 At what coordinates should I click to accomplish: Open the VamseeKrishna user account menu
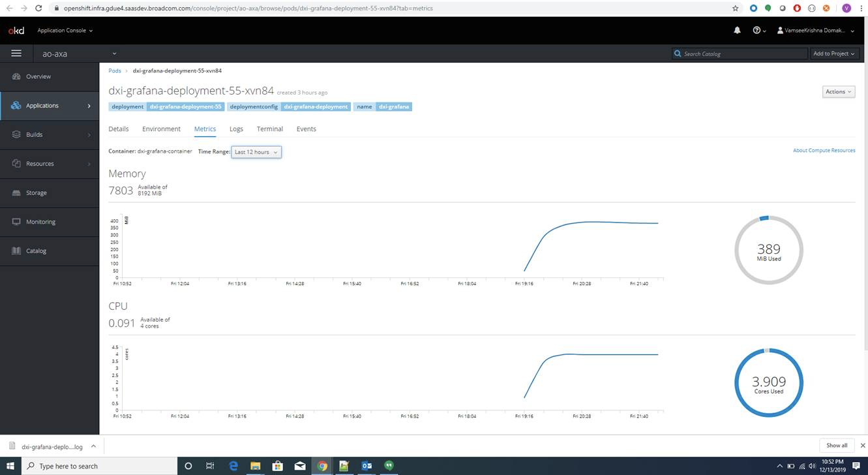coord(813,30)
